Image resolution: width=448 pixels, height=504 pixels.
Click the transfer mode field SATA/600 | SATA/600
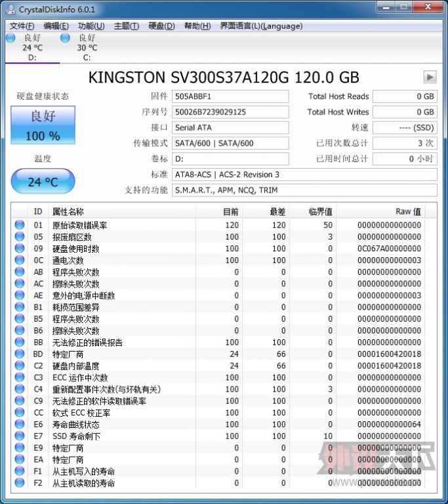click(x=230, y=143)
